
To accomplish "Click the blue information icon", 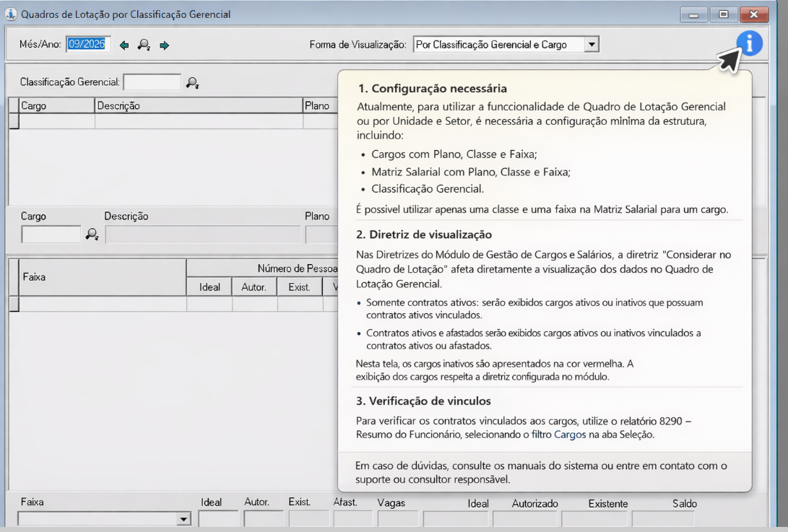I will (749, 44).
